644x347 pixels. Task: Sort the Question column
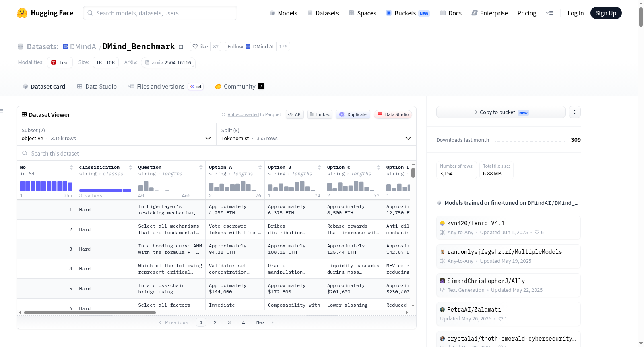click(x=201, y=167)
